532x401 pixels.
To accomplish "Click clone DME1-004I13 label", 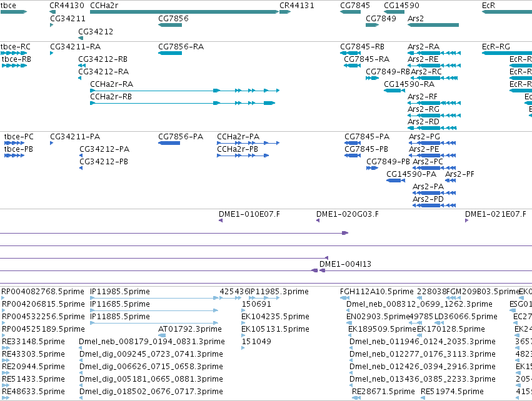I will [x=345, y=264].
